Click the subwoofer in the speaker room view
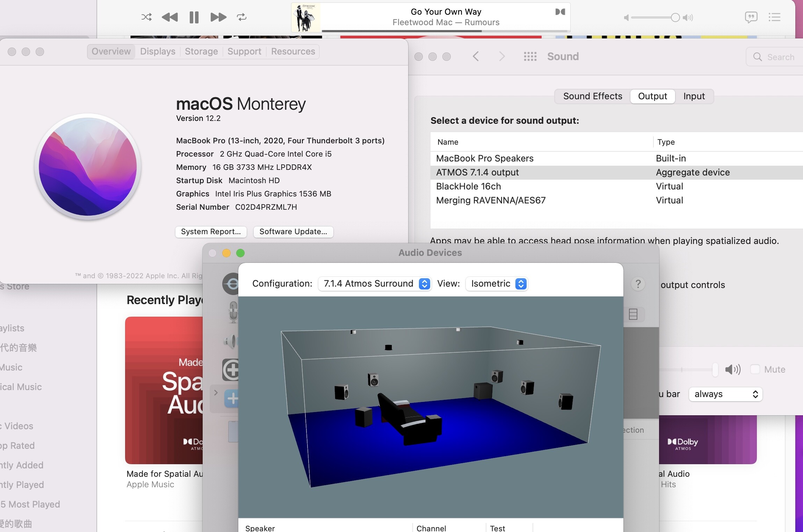 click(483, 391)
